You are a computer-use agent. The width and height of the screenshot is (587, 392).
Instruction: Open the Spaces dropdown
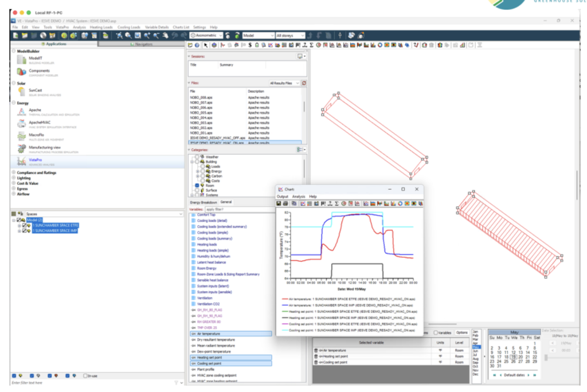tap(104, 214)
